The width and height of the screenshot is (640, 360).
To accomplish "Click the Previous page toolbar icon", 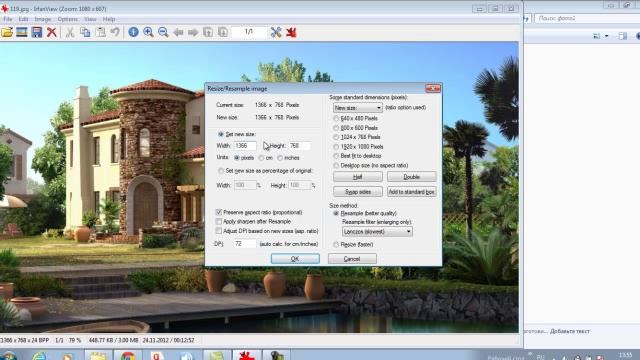I will (x=208, y=32).
